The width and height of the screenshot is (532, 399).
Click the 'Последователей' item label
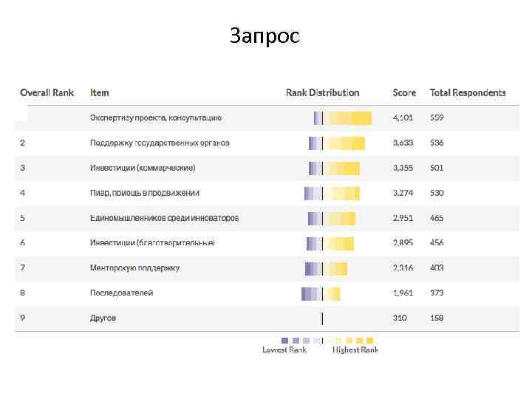coord(121,293)
